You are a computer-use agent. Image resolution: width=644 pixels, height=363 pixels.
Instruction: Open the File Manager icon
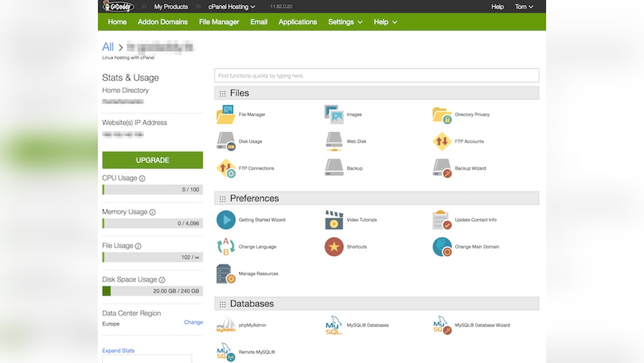point(225,114)
